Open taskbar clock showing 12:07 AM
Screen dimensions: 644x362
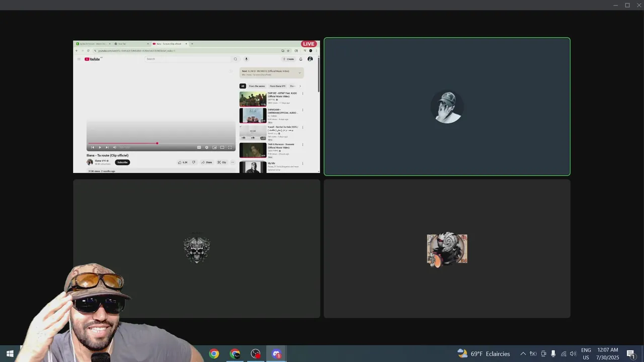point(607,354)
